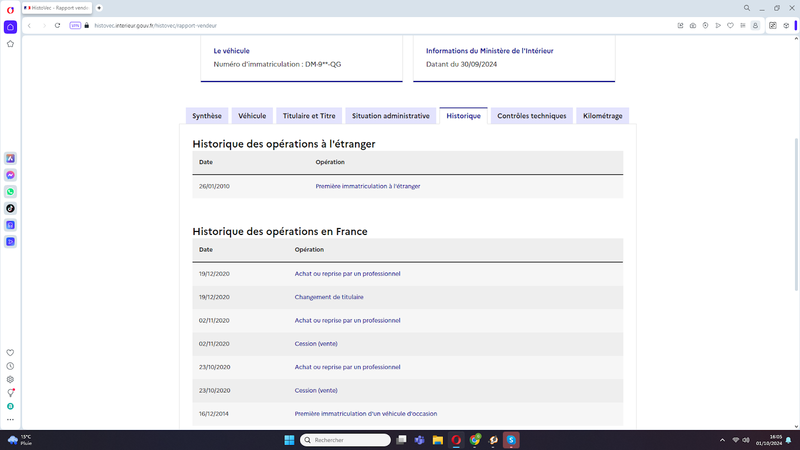Viewport: 800px width, 450px height.
Task: Click 02/11/2020 Cession (vente) entry
Action: pos(316,344)
